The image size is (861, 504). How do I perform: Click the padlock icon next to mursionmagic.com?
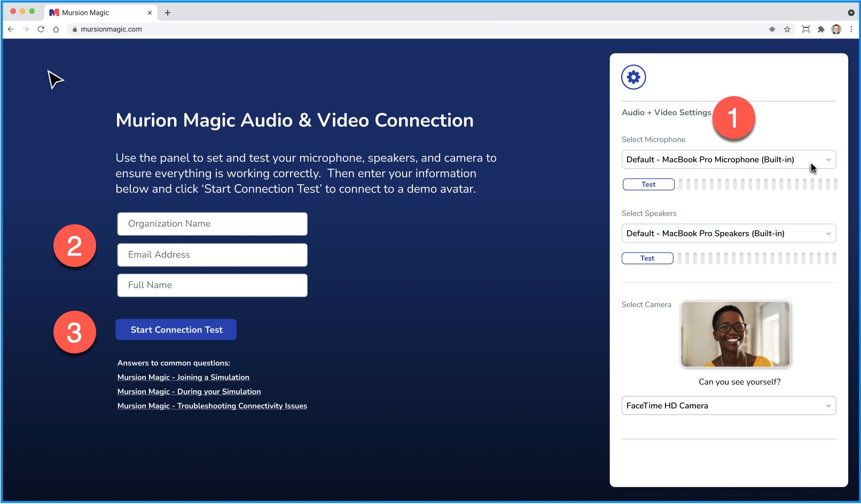(74, 29)
